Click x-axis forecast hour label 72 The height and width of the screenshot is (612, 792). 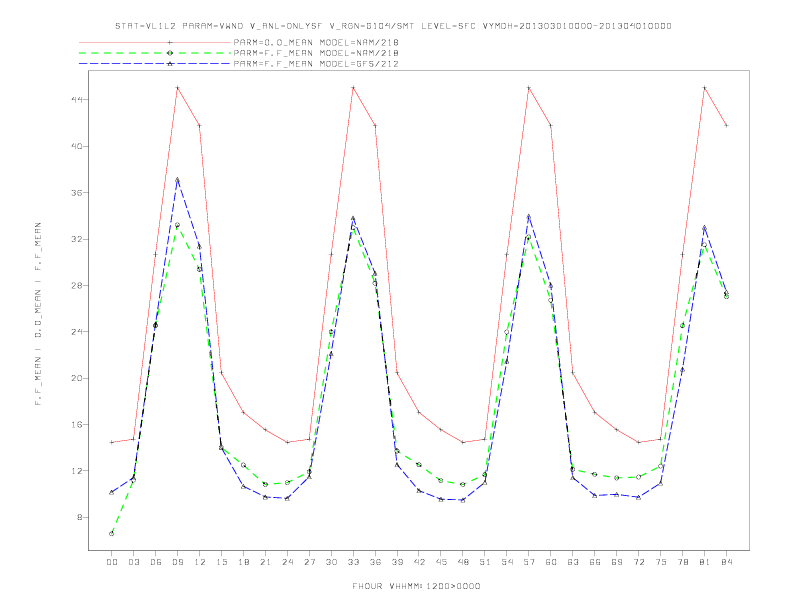click(x=638, y=562)
